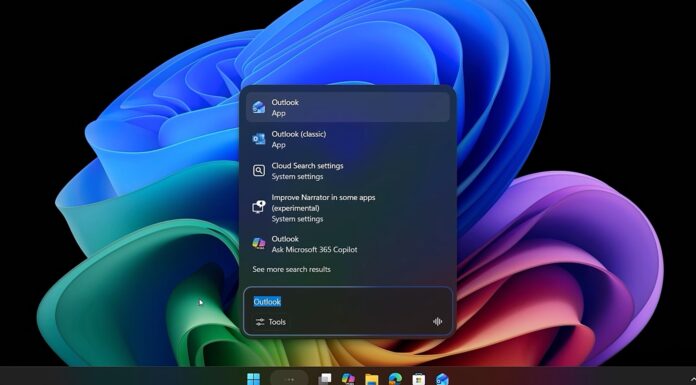Launch Microsoft Edge from the taskbar
Image resolution: width=696 pixels, height=385 pixels.
[x=395, y=379]
